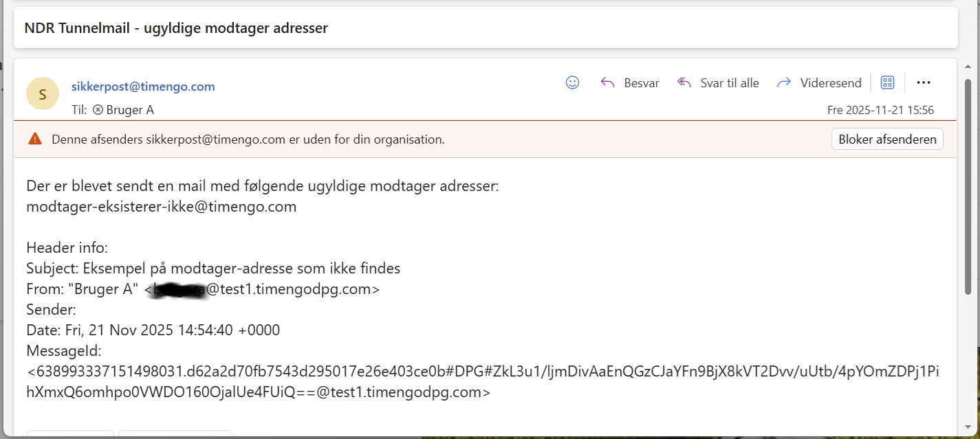
Task: Open the emoji reaction picker
Action: (x=572, y=82)
